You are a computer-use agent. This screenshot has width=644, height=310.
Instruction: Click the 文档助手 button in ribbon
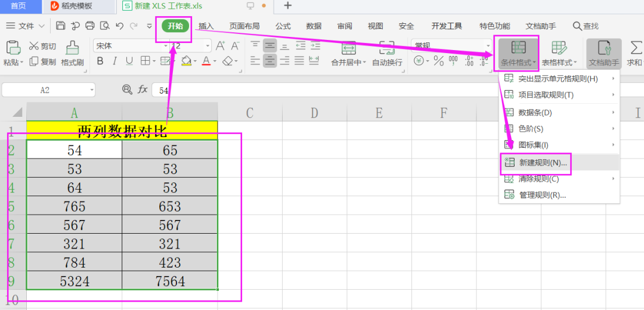tap(603, 54)
